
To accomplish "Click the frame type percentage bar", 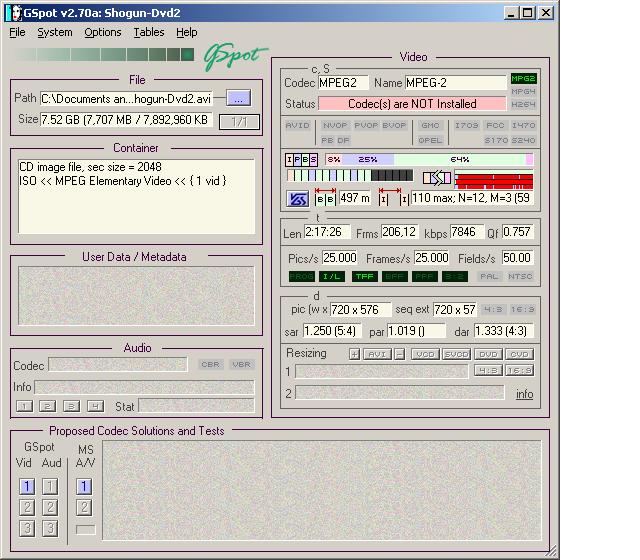I will 429,159.
